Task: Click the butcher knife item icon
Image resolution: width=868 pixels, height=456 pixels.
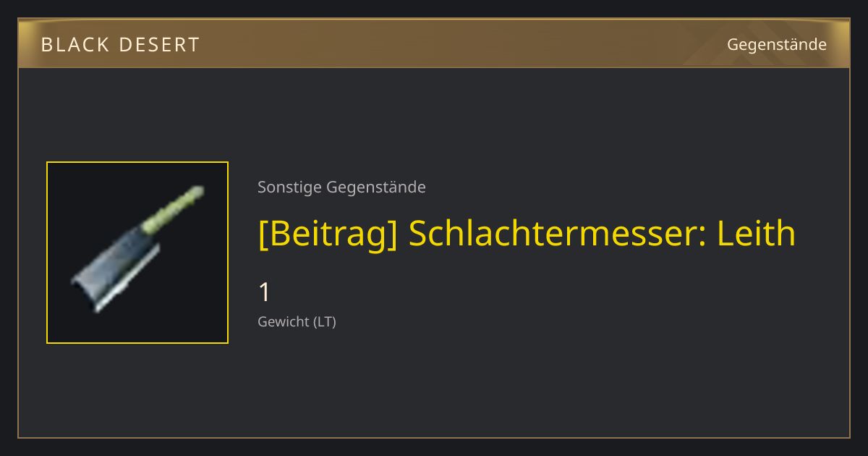Action: (x=137, y=253)
